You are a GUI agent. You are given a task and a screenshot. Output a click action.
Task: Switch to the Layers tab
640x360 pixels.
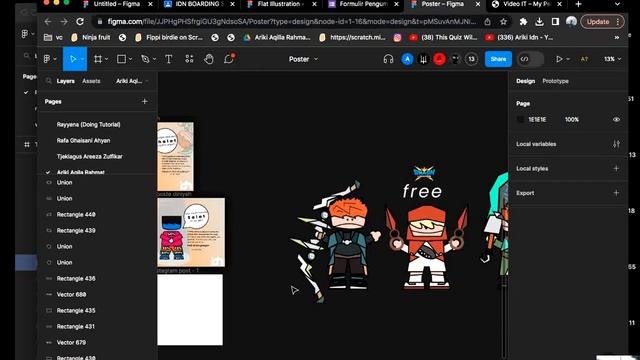click(65, 81)
